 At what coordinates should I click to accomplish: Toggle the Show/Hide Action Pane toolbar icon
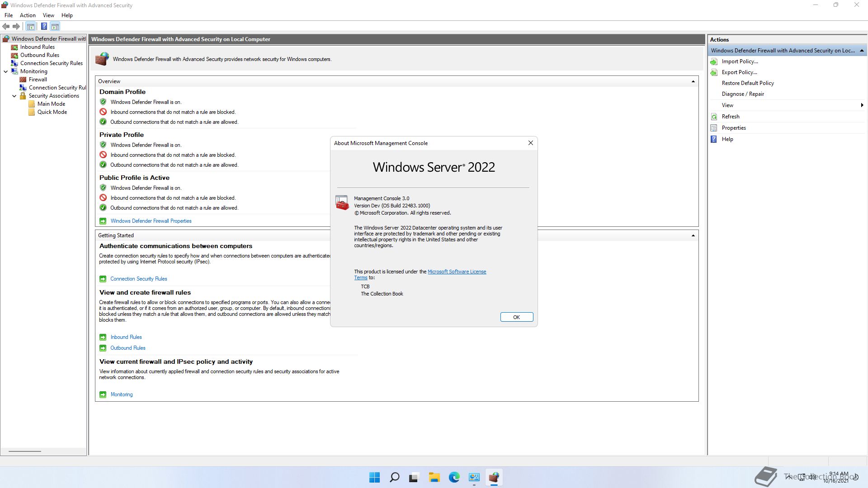point(55,26)
